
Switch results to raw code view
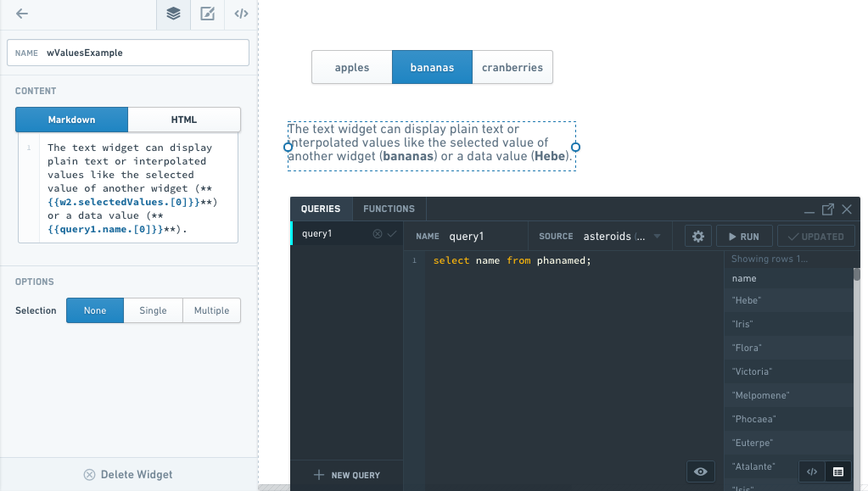(812, 471)
